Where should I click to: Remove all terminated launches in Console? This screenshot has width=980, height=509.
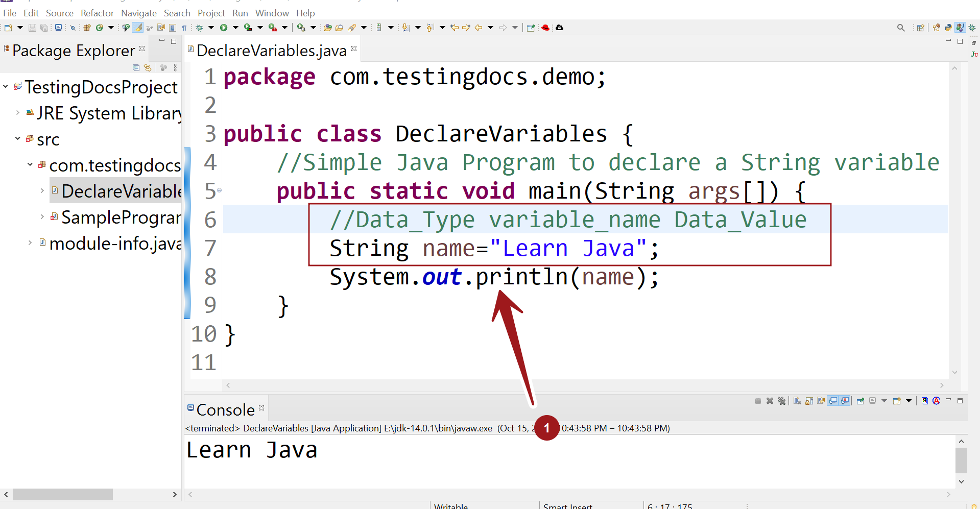782,401
